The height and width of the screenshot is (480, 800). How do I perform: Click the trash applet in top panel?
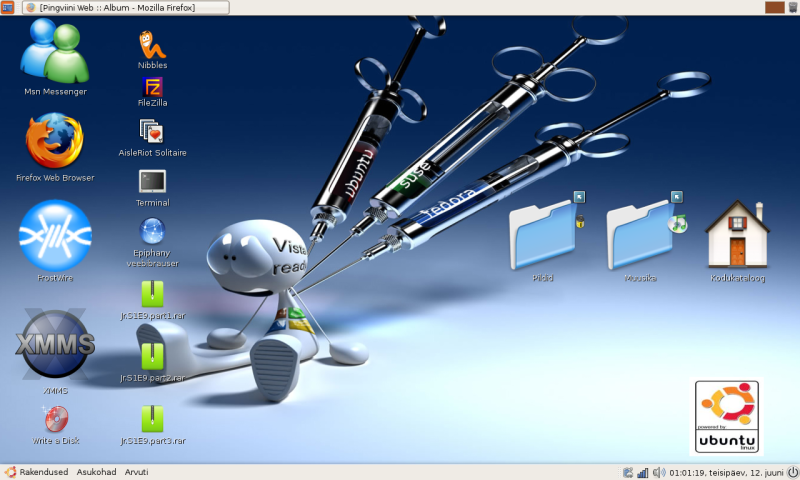coord(792,7)
